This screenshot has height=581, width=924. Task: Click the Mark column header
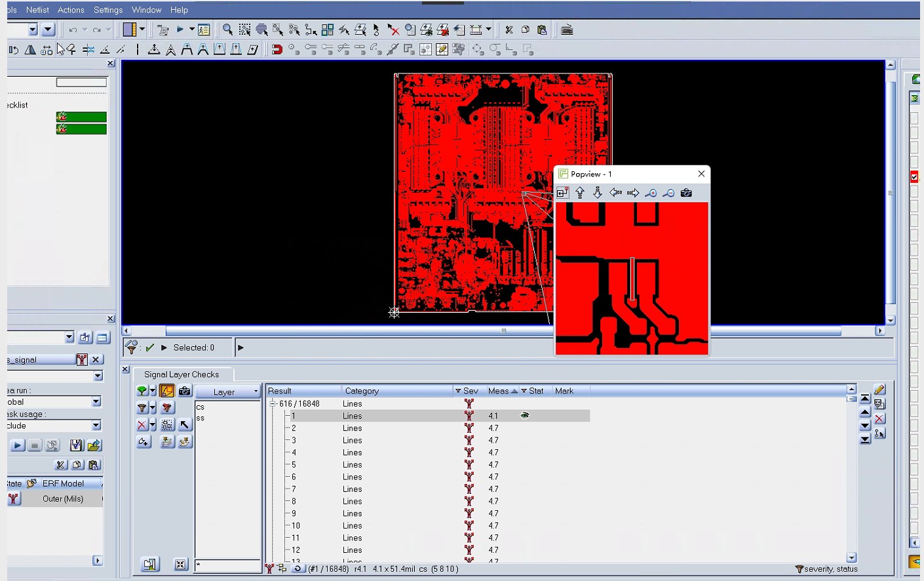tap(570, 391)
